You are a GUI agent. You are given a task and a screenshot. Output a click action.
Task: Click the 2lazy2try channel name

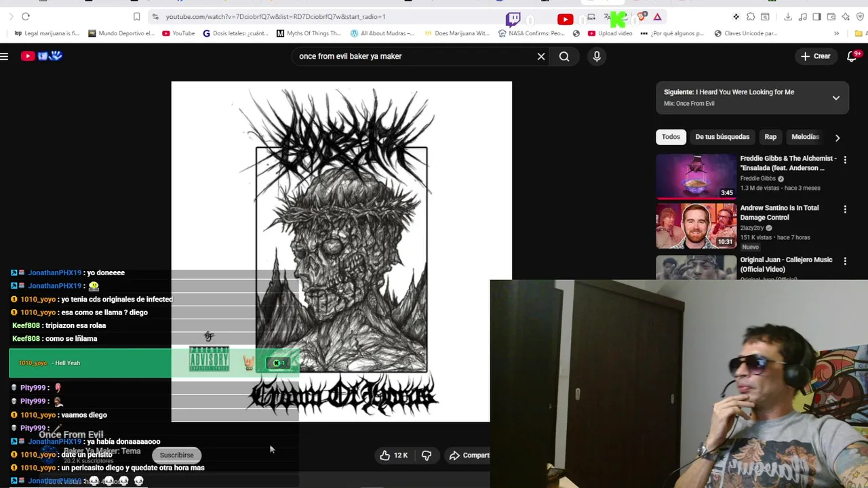coord(752,228)
